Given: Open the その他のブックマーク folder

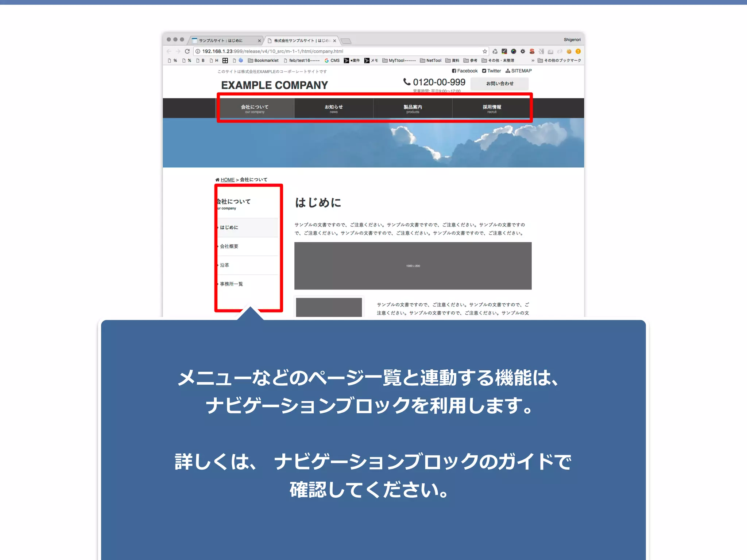Looking at the screenshot, I should tap(559, 61).
